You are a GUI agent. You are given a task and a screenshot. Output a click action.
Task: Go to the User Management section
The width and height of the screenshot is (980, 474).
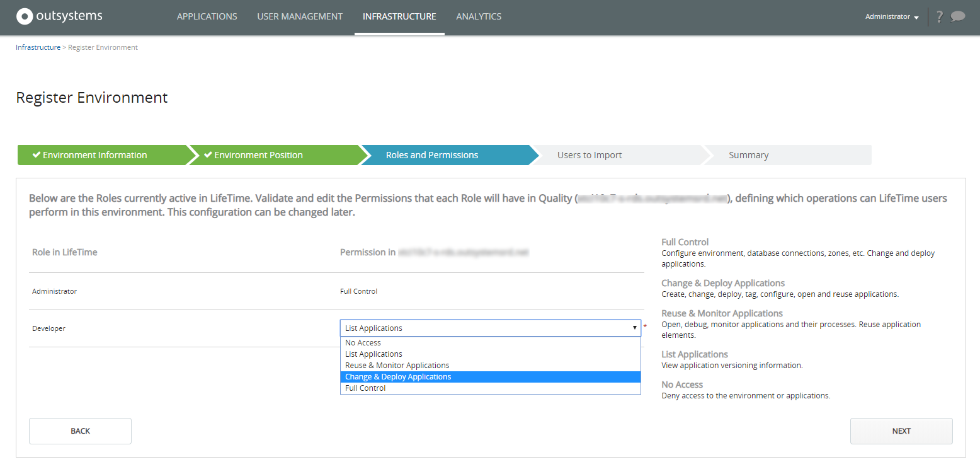point(300,16)
